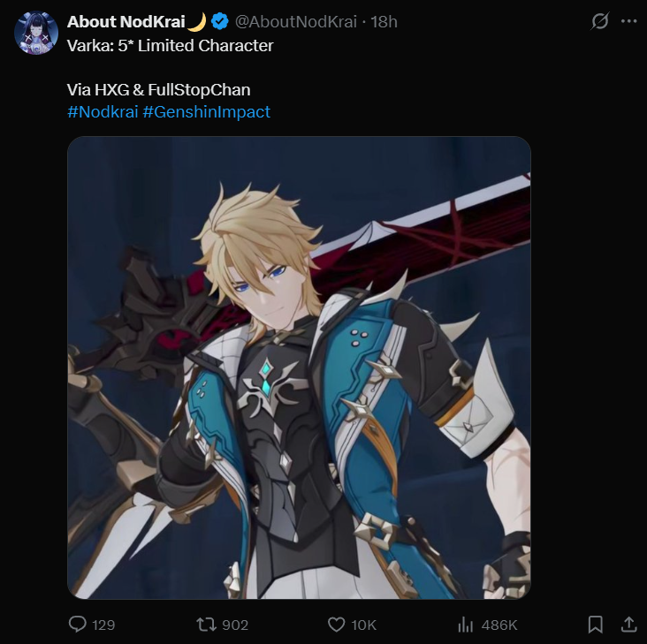Like the post with heart icon
This screenshot has height=644, width=647.
pyautogui.click(x=336, y=625)
